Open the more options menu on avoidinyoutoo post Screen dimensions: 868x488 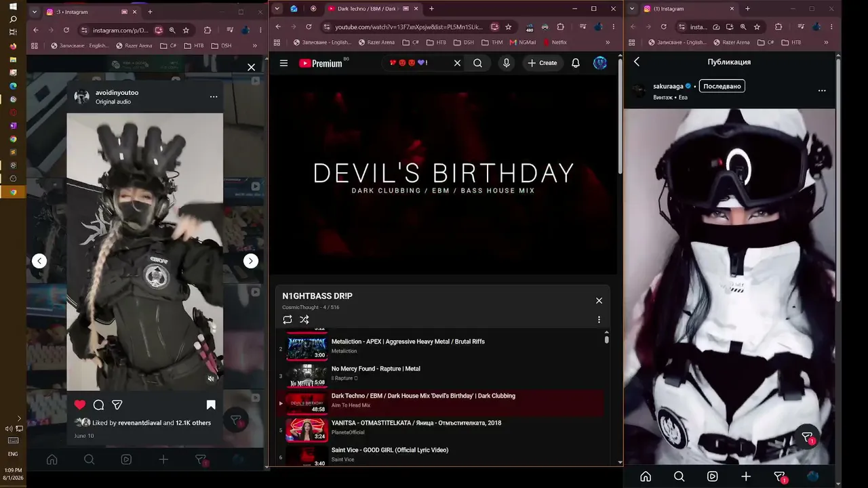point(214,96)
